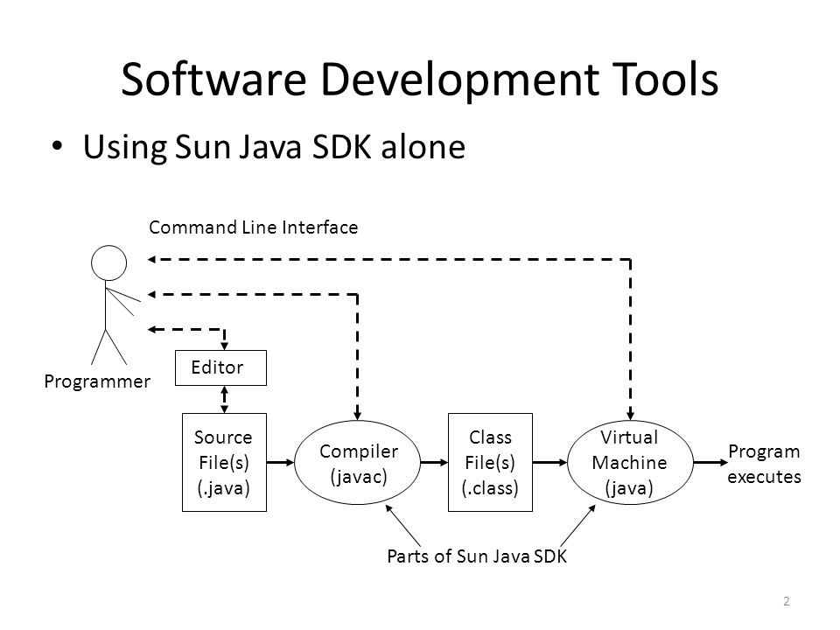Viewport: 840px width, 630px height.
Task: Select the Editor box
Action: pyautogui.click(x=220, y=368)
